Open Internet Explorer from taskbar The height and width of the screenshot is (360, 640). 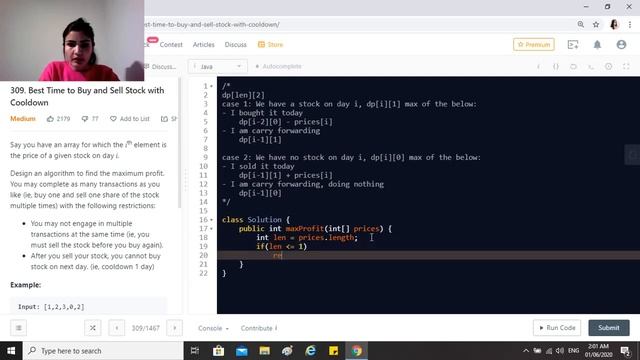tap(311, 351)
